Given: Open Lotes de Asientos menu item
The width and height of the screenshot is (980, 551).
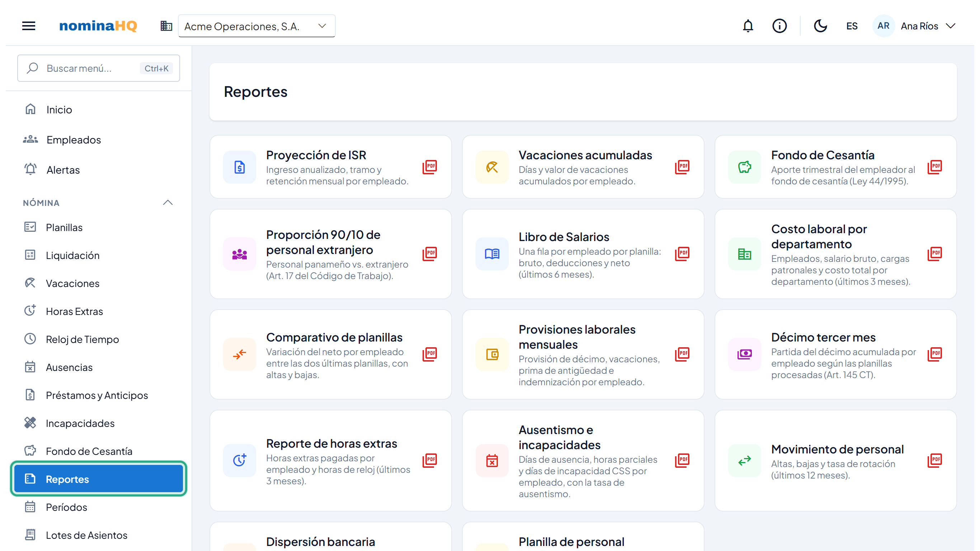Looking at the screenshot, I should pyautogui.click(x=99, y=535).
